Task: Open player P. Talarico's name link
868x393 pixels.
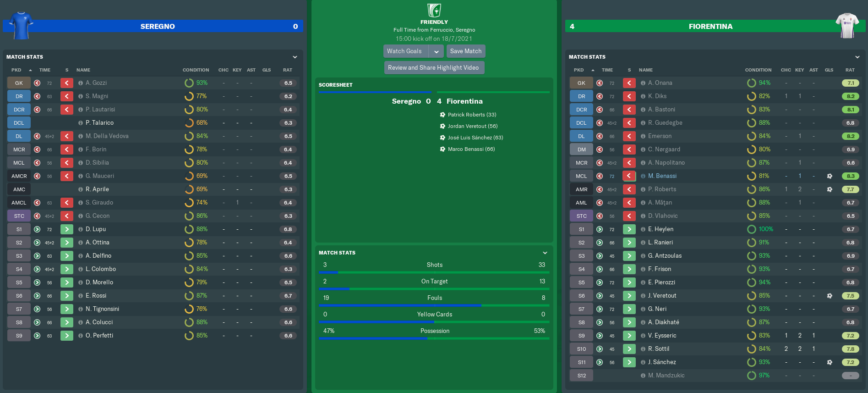Action: pos(99,123)
